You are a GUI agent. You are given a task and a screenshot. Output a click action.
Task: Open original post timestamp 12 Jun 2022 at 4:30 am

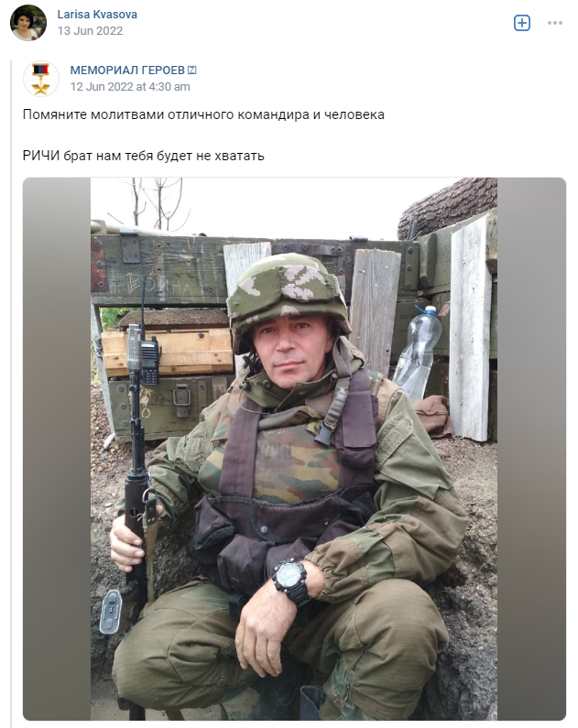pyautogui.click(x=130, y=86)
